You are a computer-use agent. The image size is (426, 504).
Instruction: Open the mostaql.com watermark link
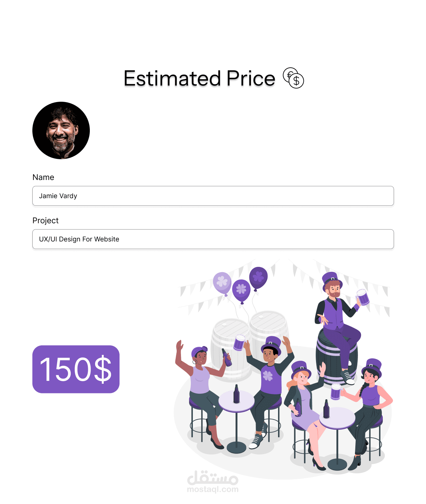click(x=213, y=489)
